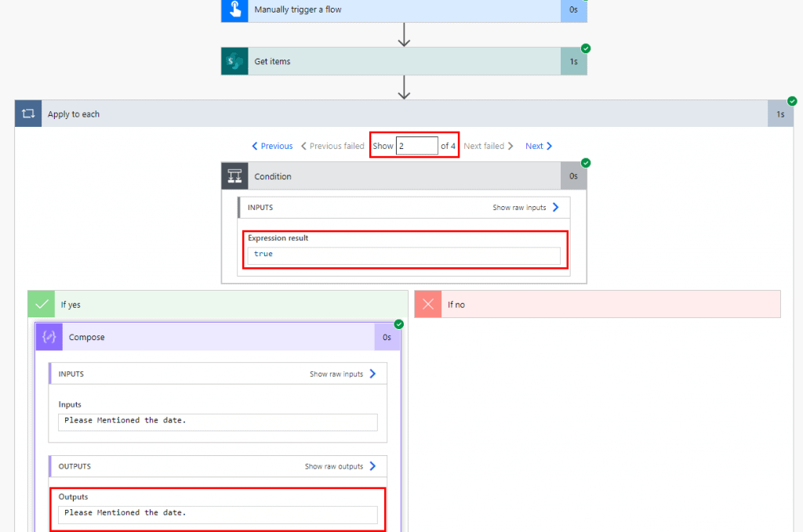Click the trigger 0s duration
Image resolution: width=803 pixels, height=532 pixels.
[573, 9]
